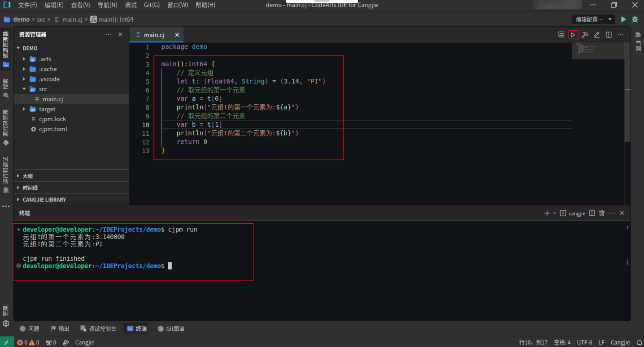Screen dimensions: 644x347
Task: Expand the .arts folder
Action: click(x=24, y=59)
